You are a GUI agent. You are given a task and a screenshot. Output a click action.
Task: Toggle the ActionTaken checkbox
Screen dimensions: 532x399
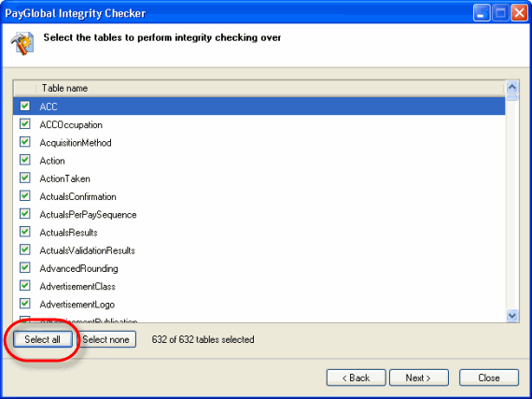25,178
